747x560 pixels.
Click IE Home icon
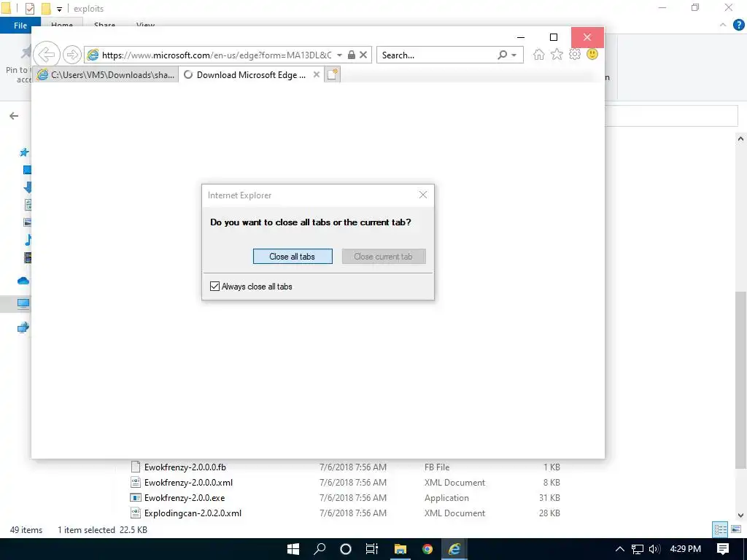coord(539,54)
